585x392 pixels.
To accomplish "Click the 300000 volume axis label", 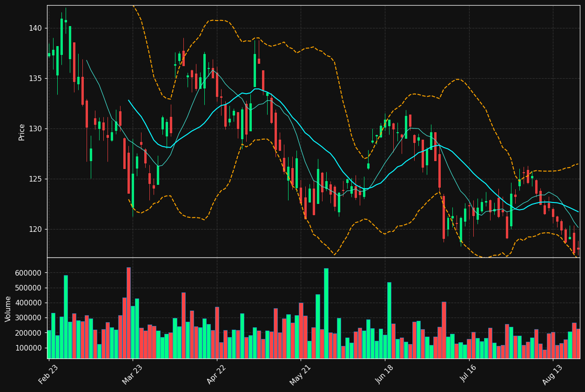I will (28, 318).
